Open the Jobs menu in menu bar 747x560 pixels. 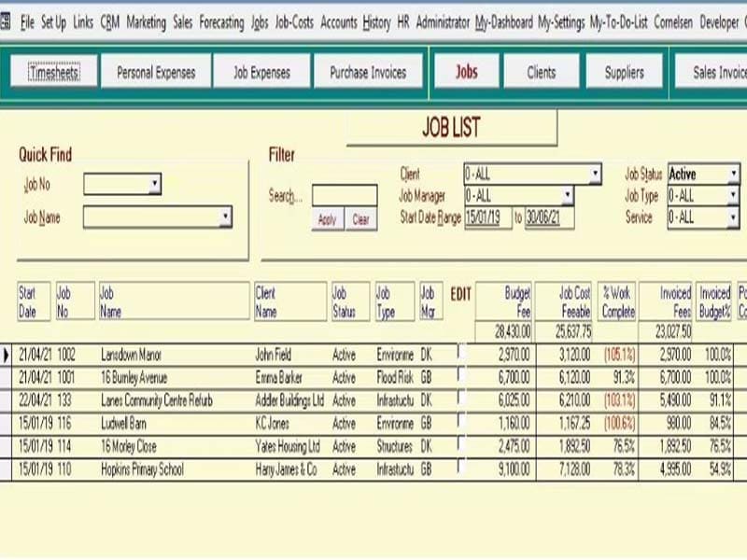click(x=260, y=21)
